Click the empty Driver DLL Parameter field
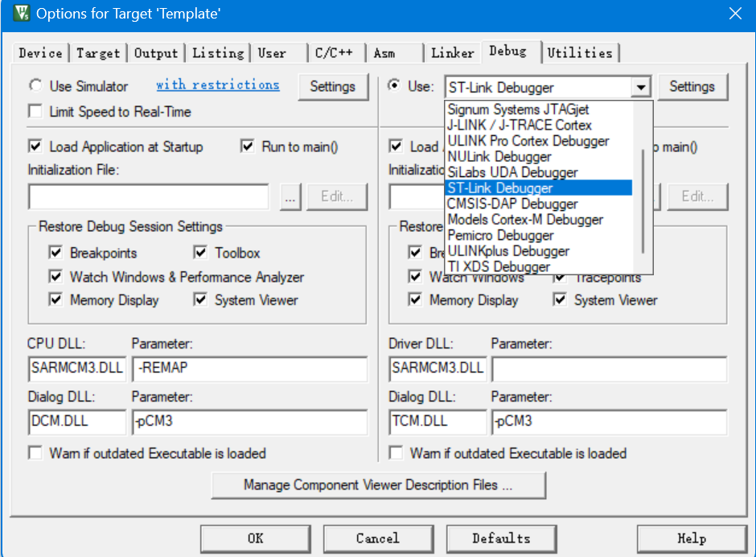This screenshot has height=557, width=756. point(610,369)
